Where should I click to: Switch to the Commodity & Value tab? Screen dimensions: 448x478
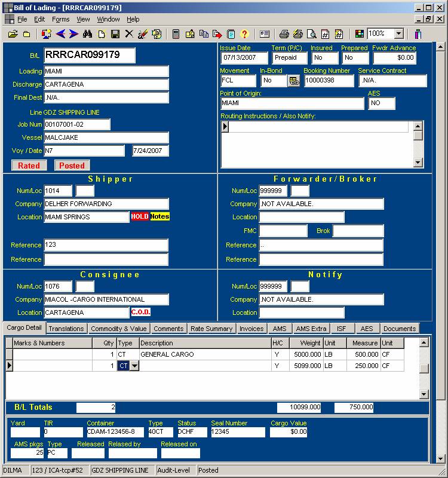tap(118, 329)
